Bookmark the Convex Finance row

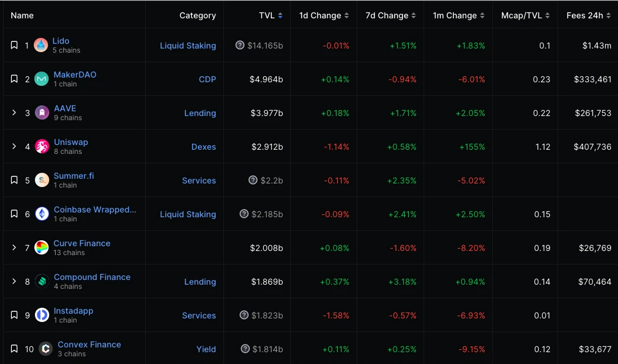14,349
